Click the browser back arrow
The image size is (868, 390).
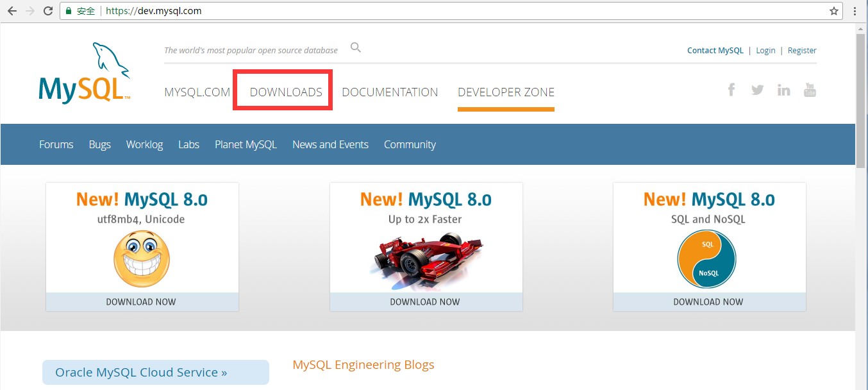[12, 11]
